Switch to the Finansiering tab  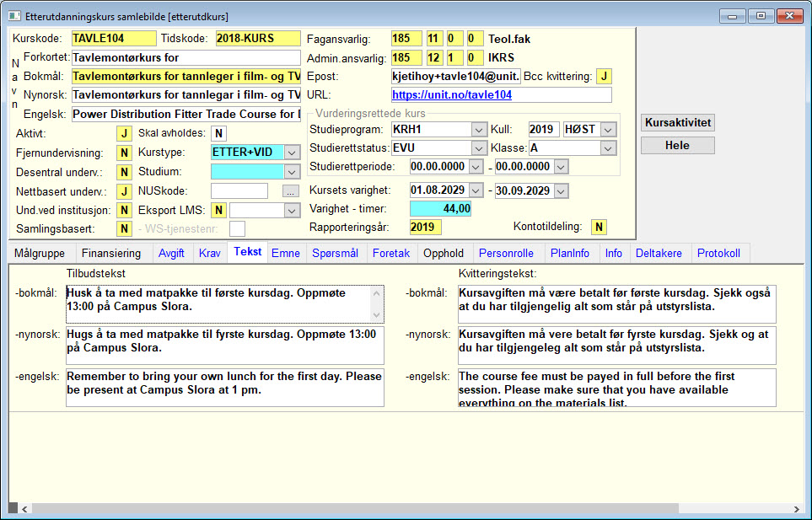click(111, 253)
